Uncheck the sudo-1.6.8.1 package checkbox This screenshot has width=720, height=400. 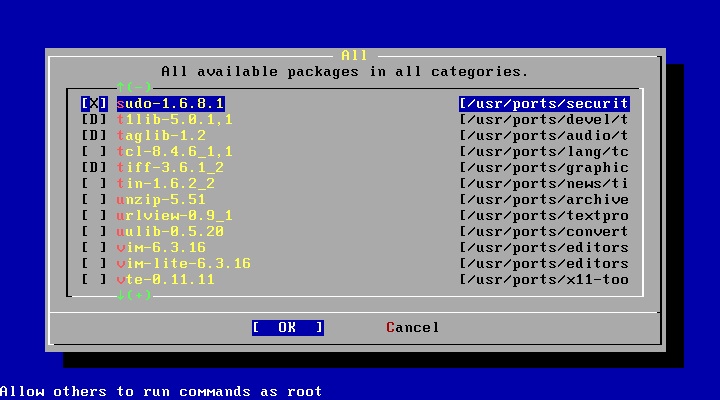pos(94,103)
